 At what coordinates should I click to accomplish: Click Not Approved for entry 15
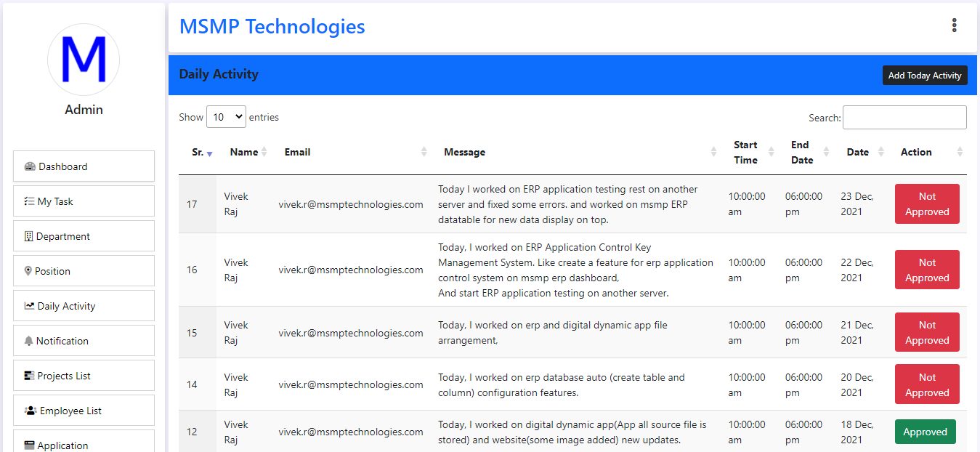click(927, 332)
